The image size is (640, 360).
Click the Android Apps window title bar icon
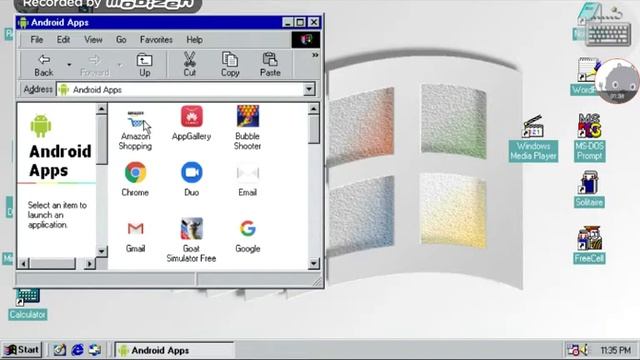tap(23, 22)
